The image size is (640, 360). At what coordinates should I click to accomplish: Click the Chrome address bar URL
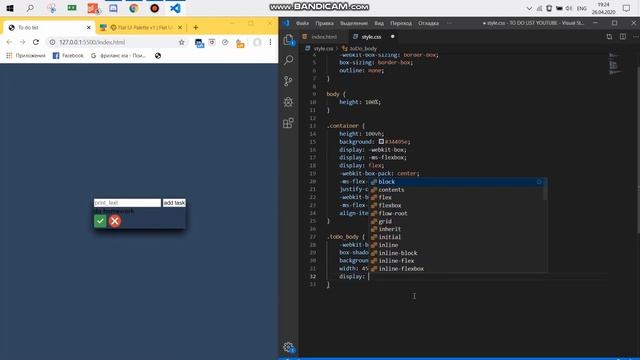(92, 42)
